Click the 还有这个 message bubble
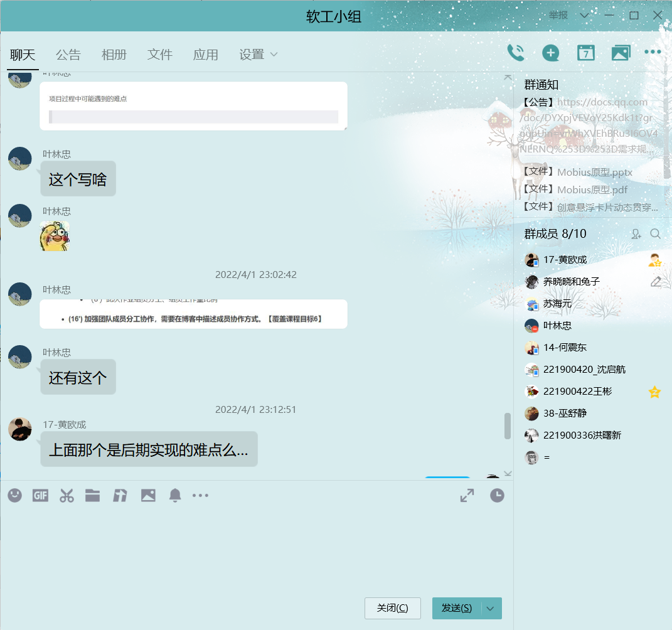 coord(78,377)
